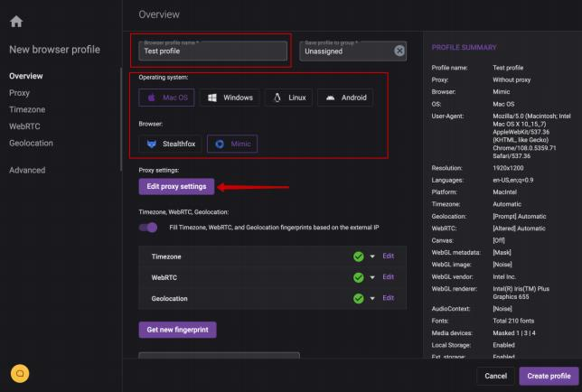Pick Linux operating system option
Viewport: 582px width, 392px height.
coord(289,98)
